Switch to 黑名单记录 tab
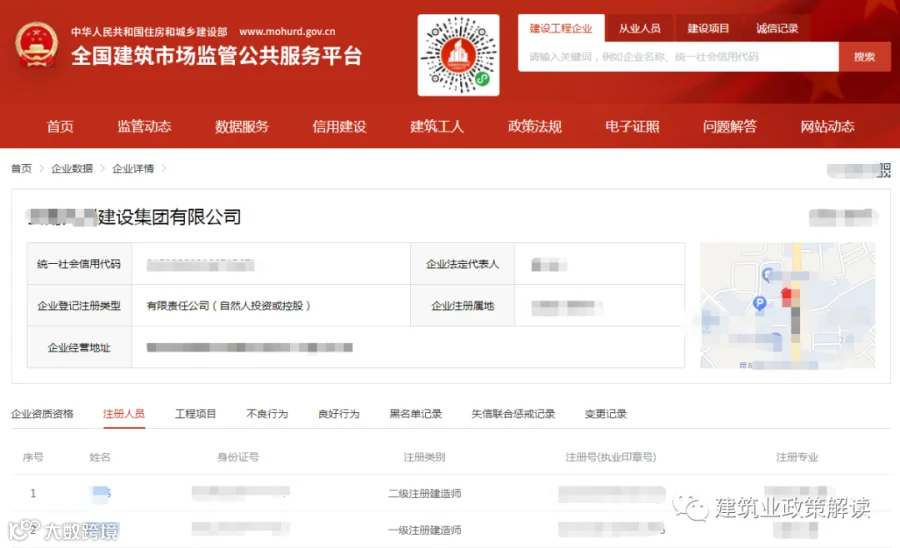900x548 pixels. point(416,414)
